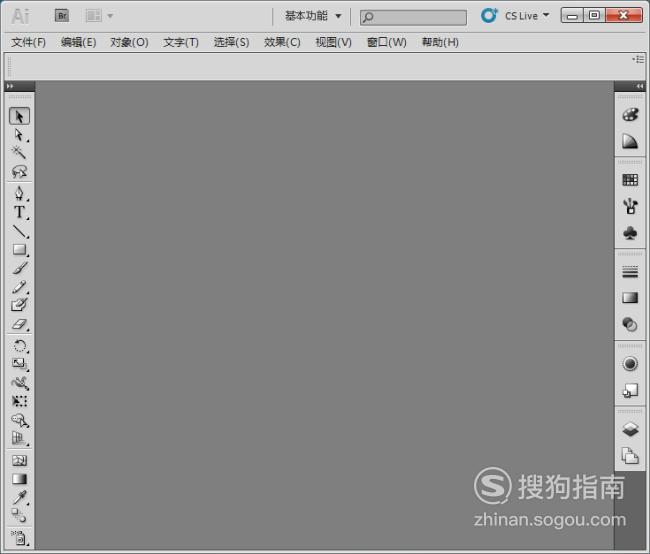Select the Eraser tool
Viewport: 650px width, 554px height.
[x=19, y=324]
